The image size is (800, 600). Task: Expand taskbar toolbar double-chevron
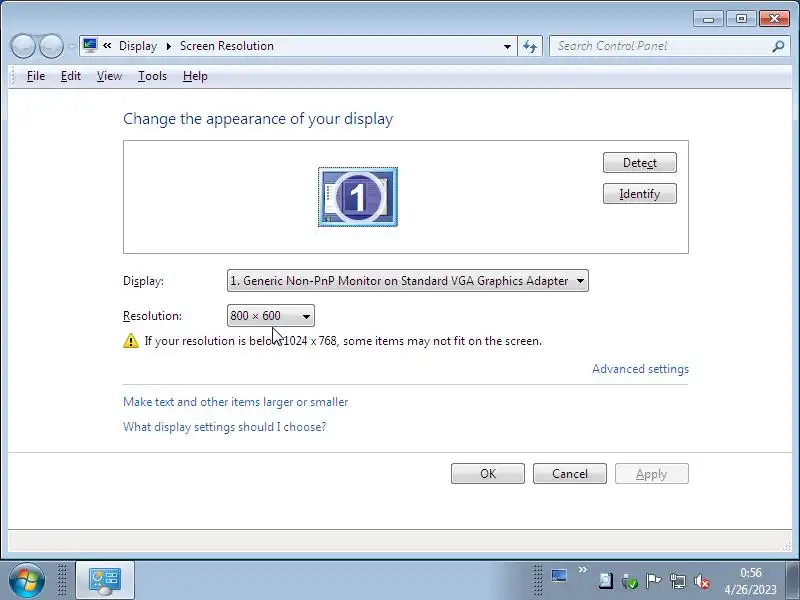[x=583, y=569]
